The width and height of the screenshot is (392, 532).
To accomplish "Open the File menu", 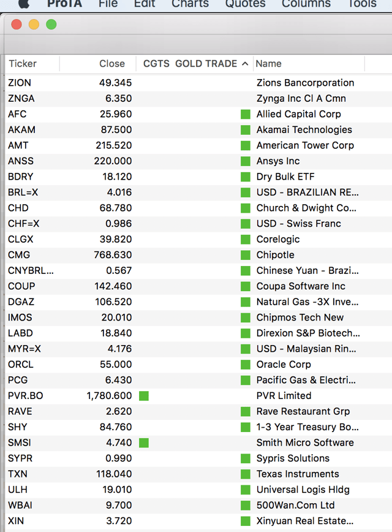I will point(108,4).
